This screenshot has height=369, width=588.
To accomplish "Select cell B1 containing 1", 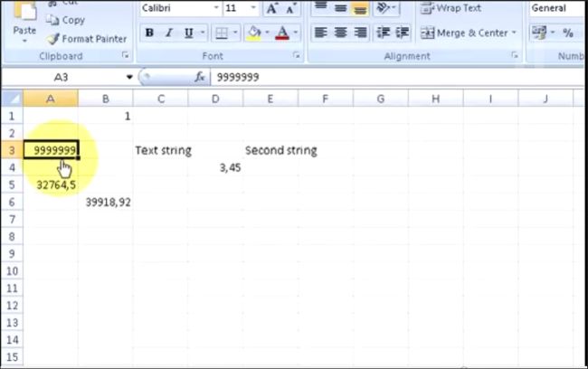I will [x=105, y=116].
